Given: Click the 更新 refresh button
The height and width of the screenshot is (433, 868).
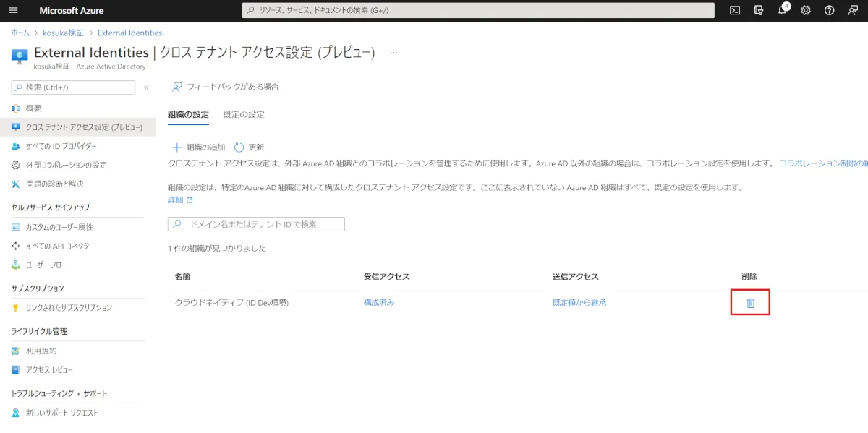Looking at the screenshot, I should pos(249,147).
